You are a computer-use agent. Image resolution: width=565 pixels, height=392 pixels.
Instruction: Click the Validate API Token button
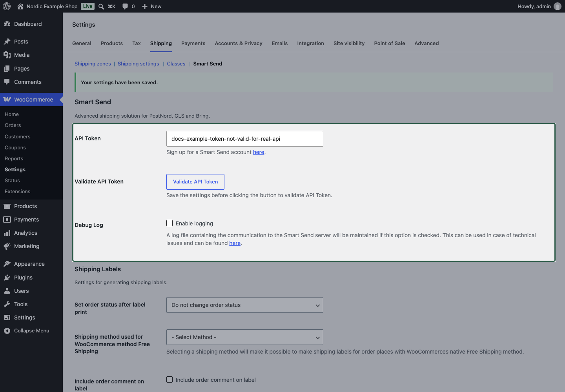(195, 182)
